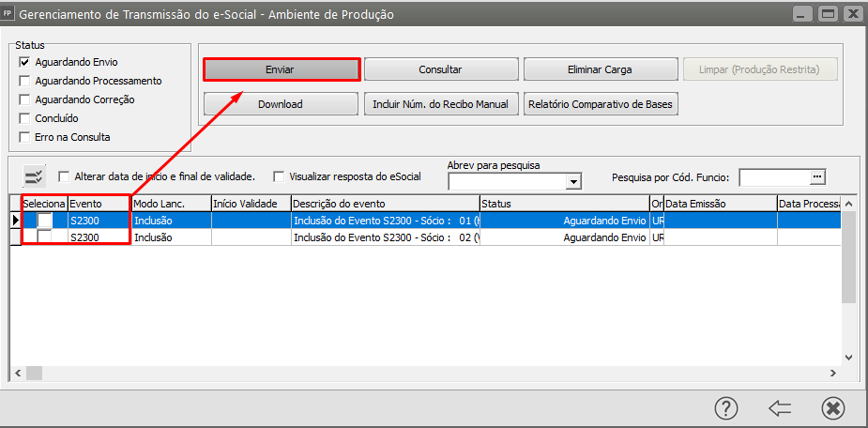This screenshot has width=868, height=428.
Task: Open Relatório Comparativo de Bases
Action: pos(601,104)
